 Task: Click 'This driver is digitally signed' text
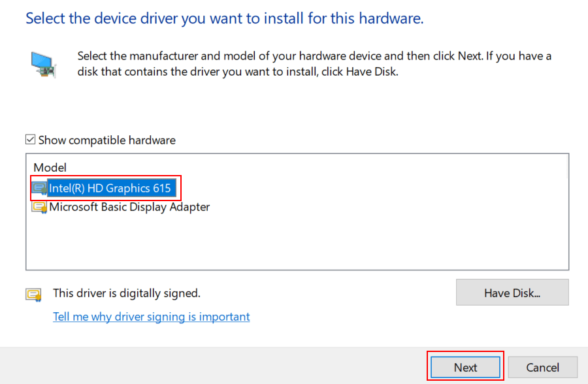[x=127, y=293]
